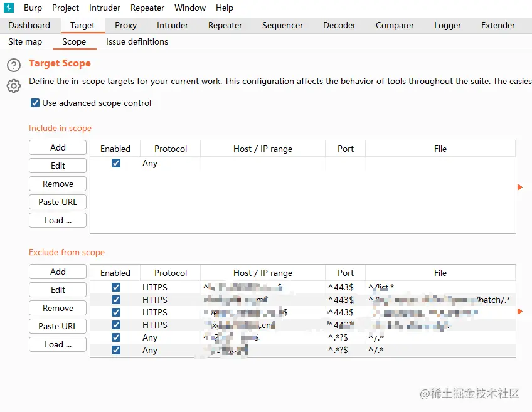Click Add under Exclude from scope

coord(58,272)
